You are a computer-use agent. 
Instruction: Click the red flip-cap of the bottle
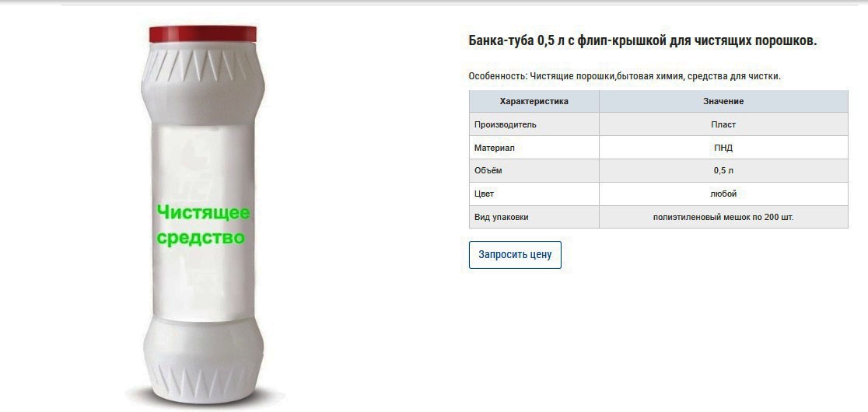coord(203,34)
